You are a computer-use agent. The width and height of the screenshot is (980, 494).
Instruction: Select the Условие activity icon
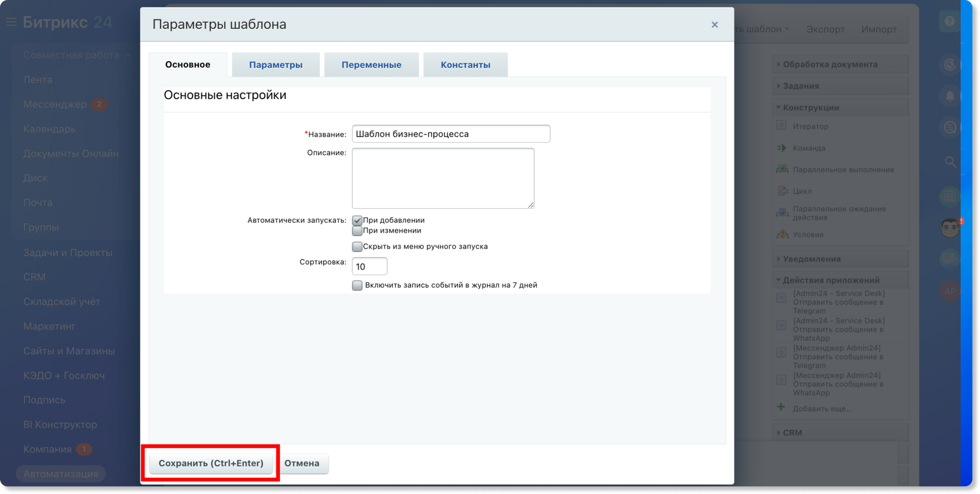(782, 234)
